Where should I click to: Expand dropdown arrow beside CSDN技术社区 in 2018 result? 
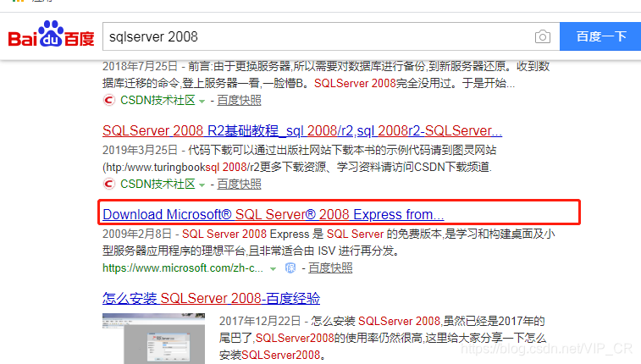202,102
